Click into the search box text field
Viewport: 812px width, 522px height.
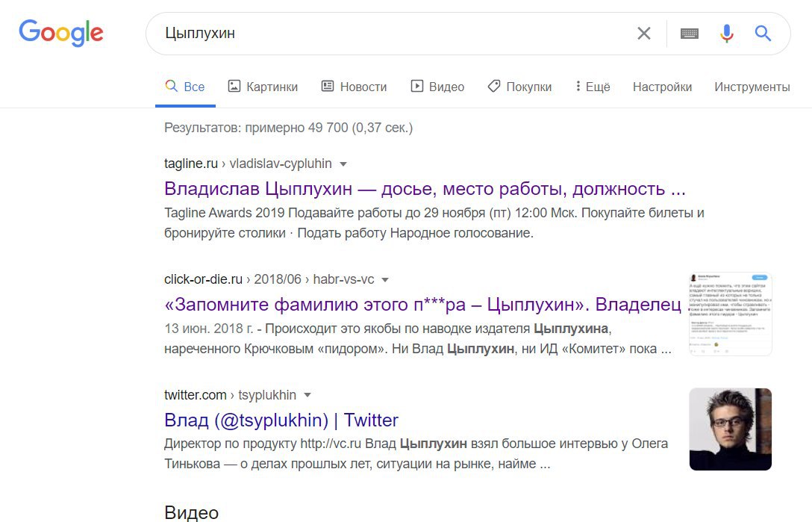388,34
